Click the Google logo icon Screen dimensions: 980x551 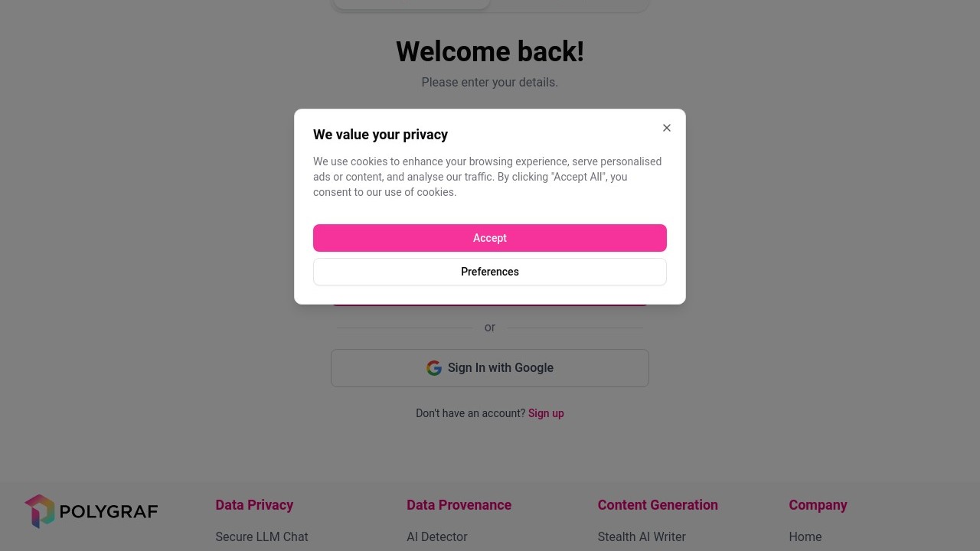click(x=434, y=368)
